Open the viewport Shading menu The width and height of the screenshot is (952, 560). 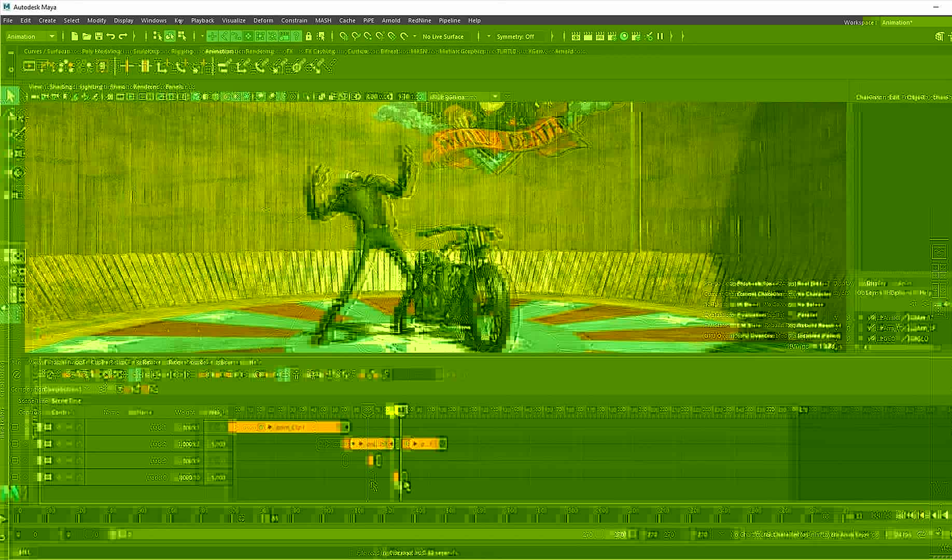pyautogui.click(x=74, y=87)
